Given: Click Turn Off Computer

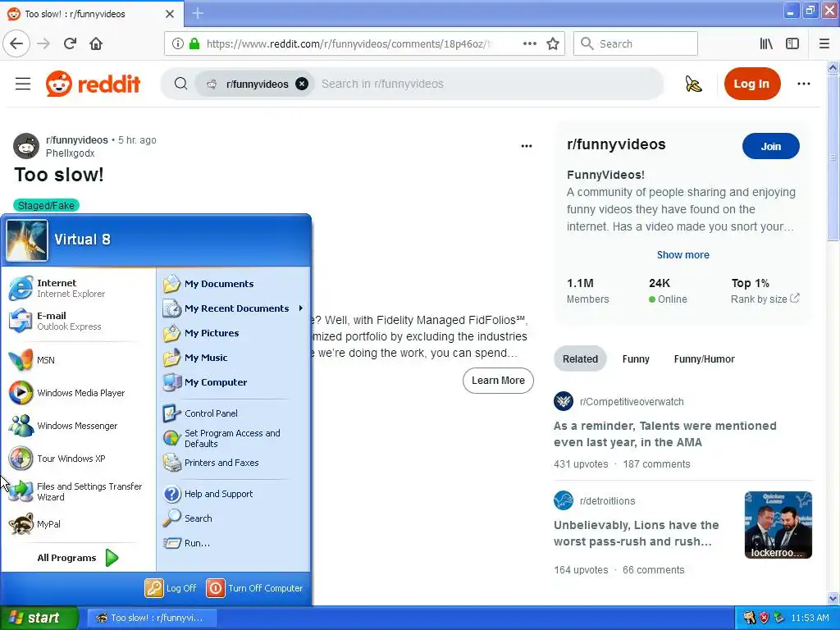Looking at the screenshot, I should click(x=255, y=588).
